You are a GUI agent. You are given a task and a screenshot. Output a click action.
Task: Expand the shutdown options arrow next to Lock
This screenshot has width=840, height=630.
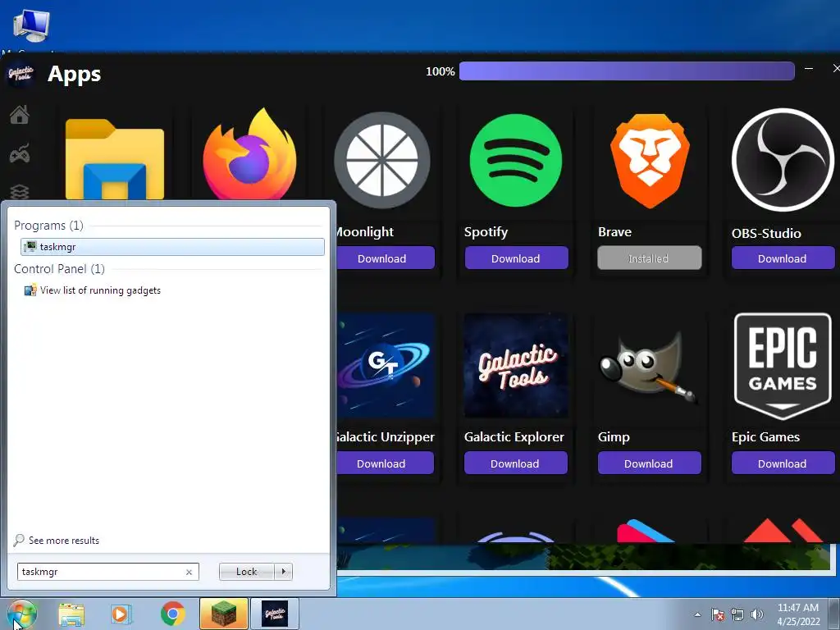(283, 572)
